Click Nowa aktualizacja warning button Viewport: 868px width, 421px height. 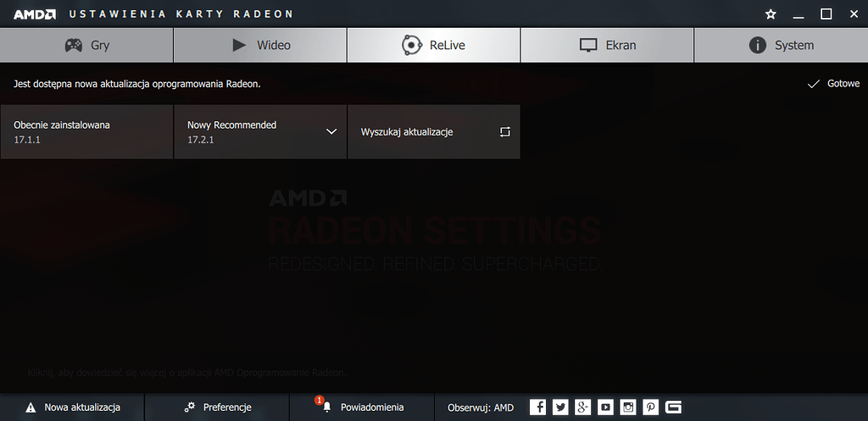tap(73, 407)
